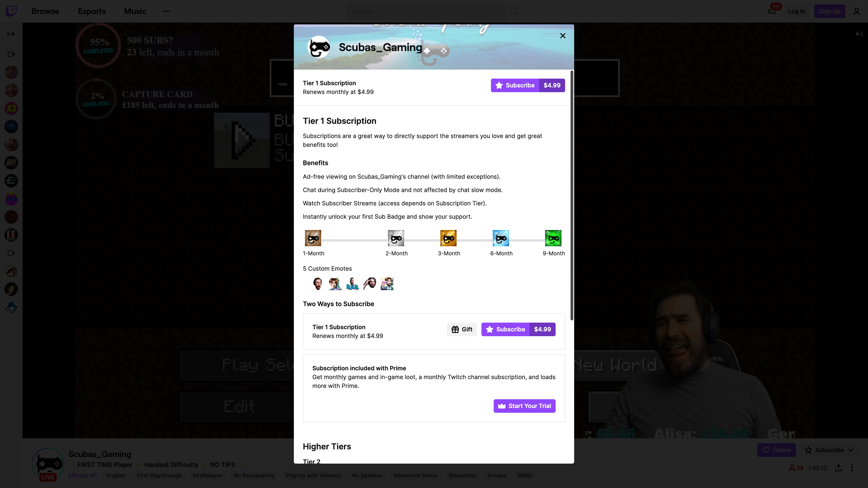Screen dimensions: 868x488
Task: Open the wolf avatar at bottom of sidebar
Action: point(11,307)
